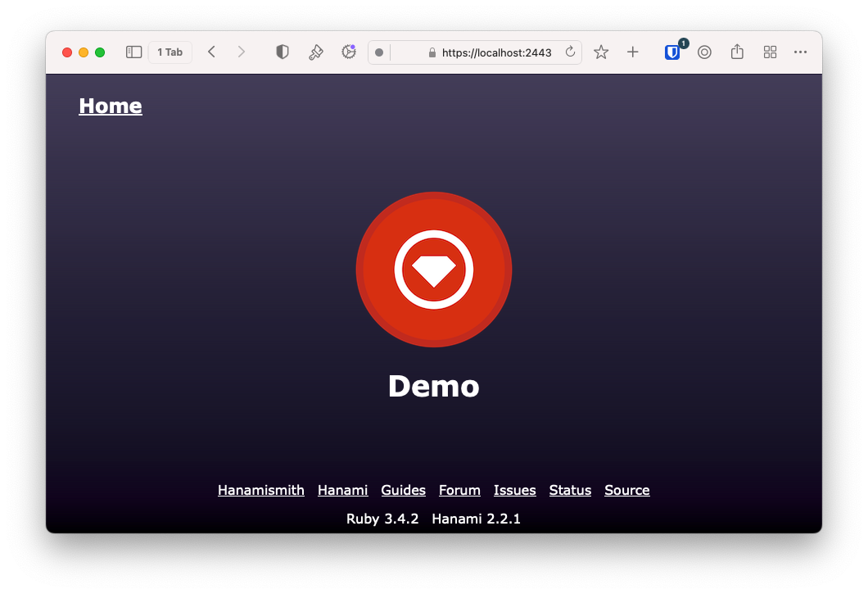This screenshot has width=868, height=594.
Task: Click the red gem Demo logo
Action: point(434,270)
